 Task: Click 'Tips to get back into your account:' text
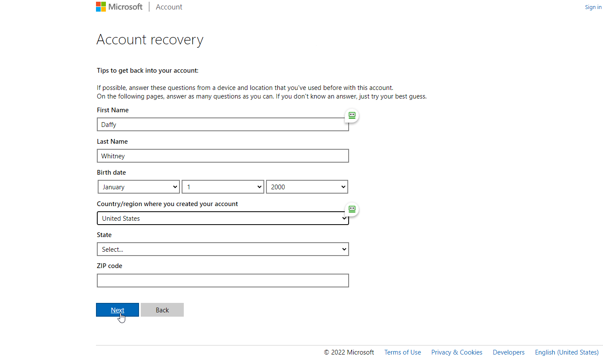(x=148, y=71)
